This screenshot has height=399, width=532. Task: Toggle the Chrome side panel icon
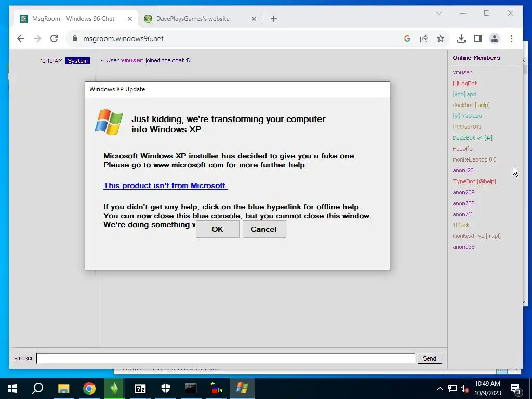click(478, 38)
